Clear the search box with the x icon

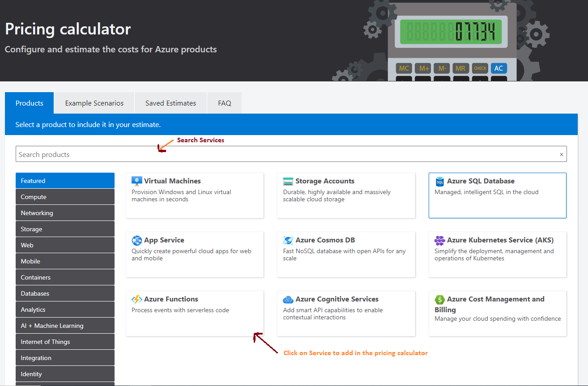pos(562,155)
